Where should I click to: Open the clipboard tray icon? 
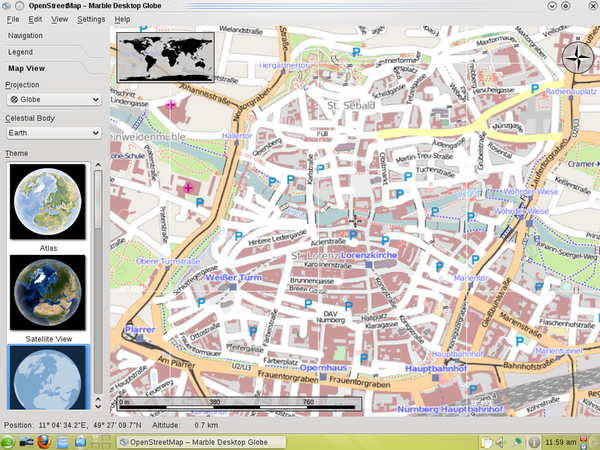486,442
